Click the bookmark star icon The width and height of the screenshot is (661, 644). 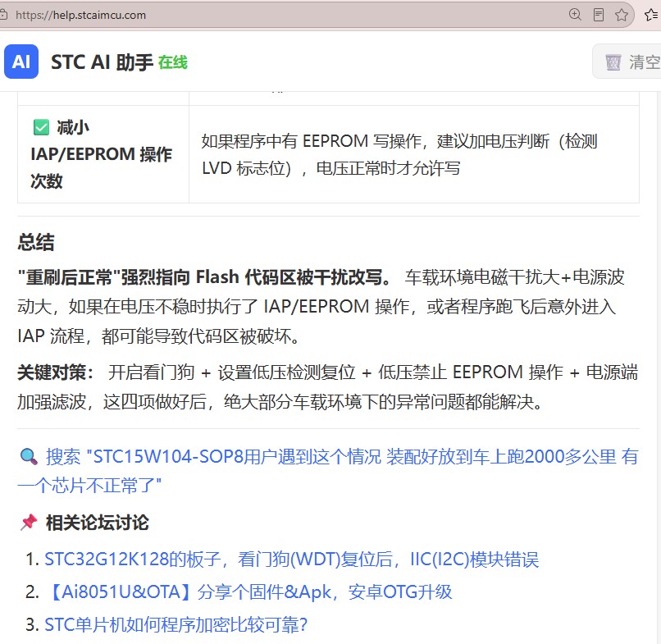tap(622, 16)
